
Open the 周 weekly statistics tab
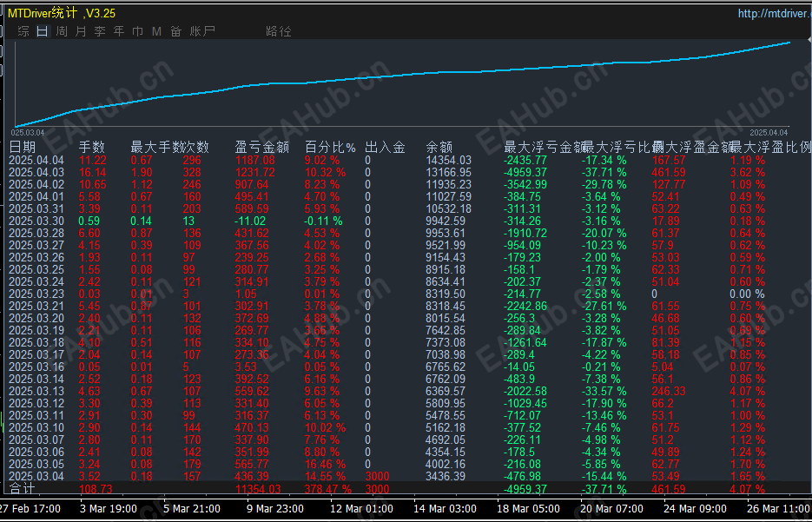(x=62, y=31)
